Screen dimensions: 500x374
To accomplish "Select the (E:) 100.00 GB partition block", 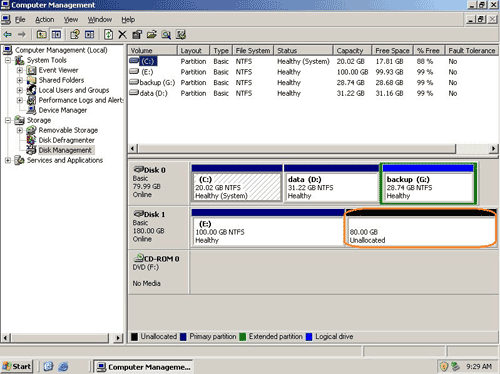I will click(268, 228).
